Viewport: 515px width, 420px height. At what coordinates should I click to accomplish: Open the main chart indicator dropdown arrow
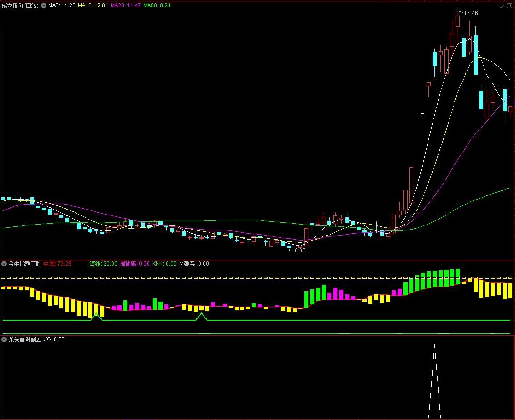[44, 5]
